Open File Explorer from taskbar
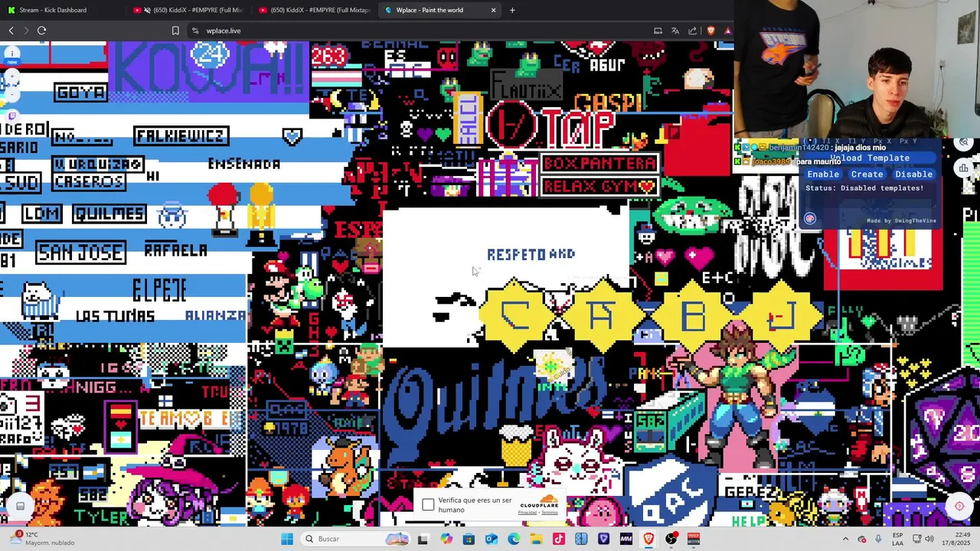 pyautogui.click(x=536, y=539)
